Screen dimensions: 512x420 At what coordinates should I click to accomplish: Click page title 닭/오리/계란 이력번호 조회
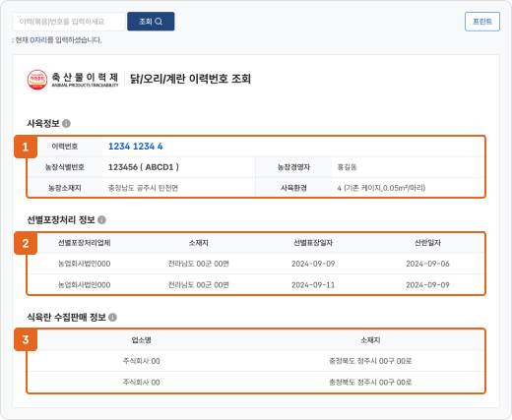tap(190, 79)
